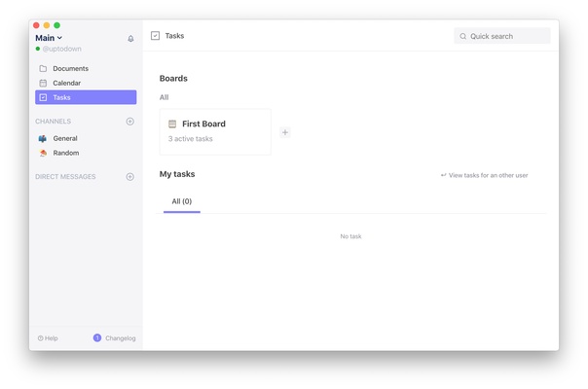Select Tasks in sidebar
This screenshot has height=389, width=588.
pyautogui.click(x=86, y=97)
